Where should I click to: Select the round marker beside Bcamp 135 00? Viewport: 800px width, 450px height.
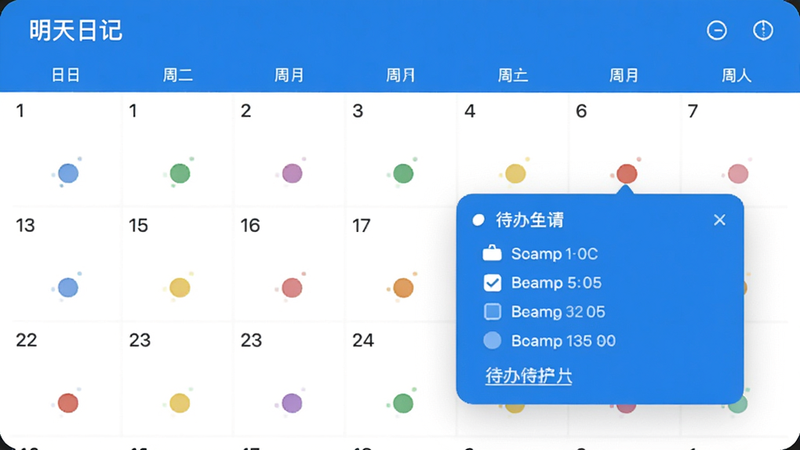click(492, 340)
